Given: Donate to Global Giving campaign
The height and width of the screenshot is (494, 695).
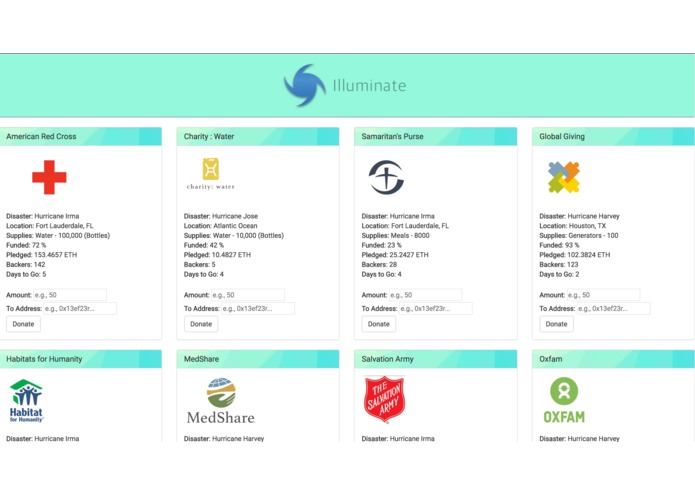Looking at the screenshot, I should point(556,324).
